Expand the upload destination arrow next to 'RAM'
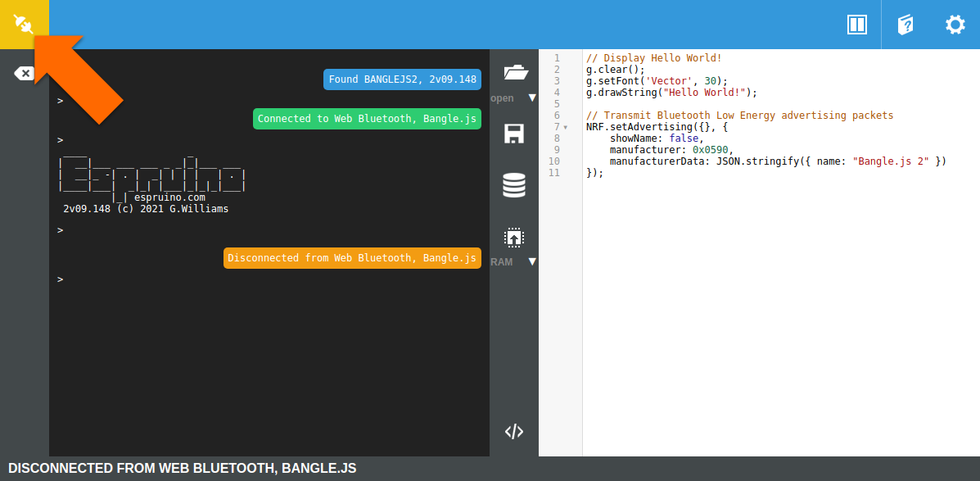 pyautogui.click(x=532, y=262)
